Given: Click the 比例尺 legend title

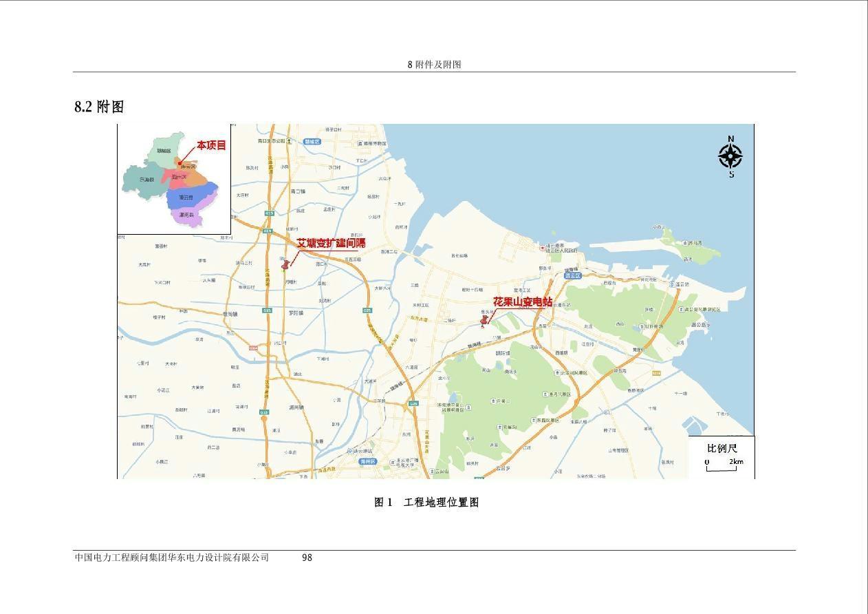Looking at the screenshot, I should click(x=721, y=448).
